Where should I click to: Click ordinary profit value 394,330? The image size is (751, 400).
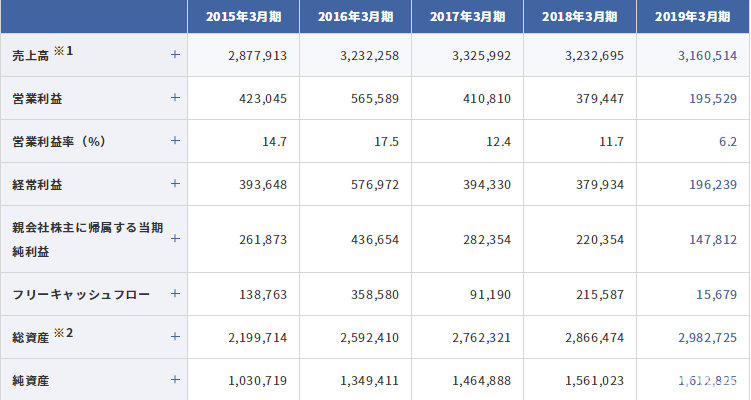tap(487, 185)
